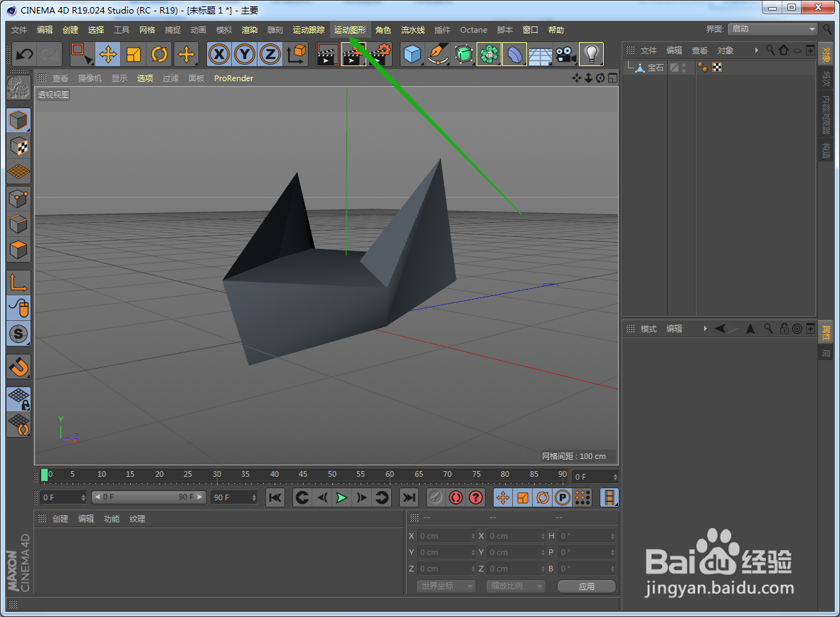The height and width of the screenshot is (617, 840).
Task: Select Model mode cube in left palette
Action: click(x=18, y=120)
